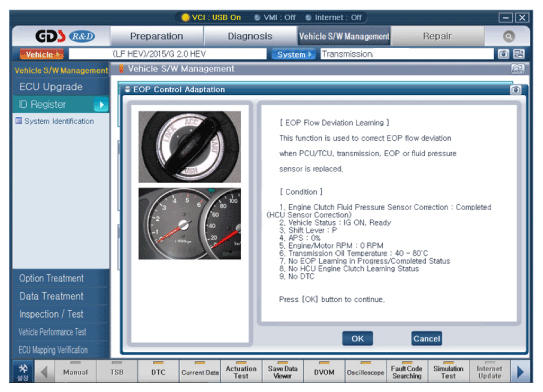
Task: Switch to the Diagnosis tab
Action: (x=250, y=36)
